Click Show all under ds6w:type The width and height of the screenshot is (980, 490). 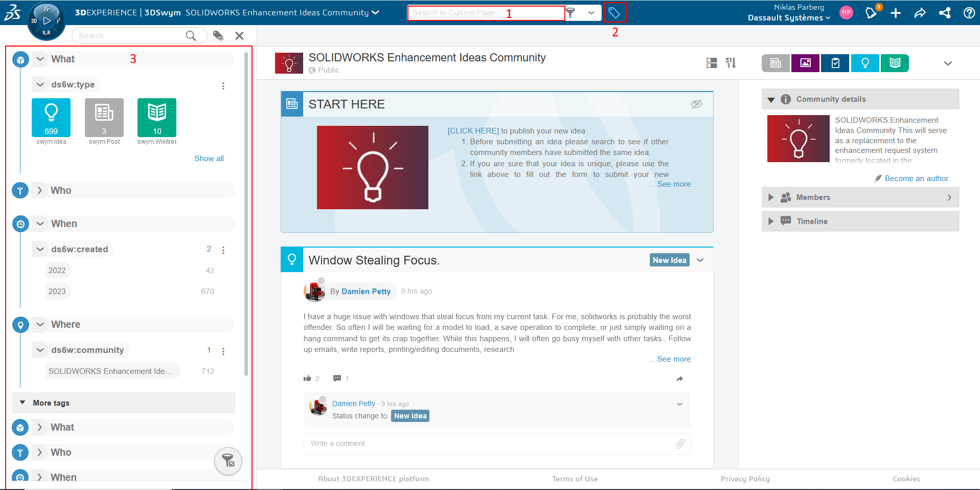pos(209,159)
